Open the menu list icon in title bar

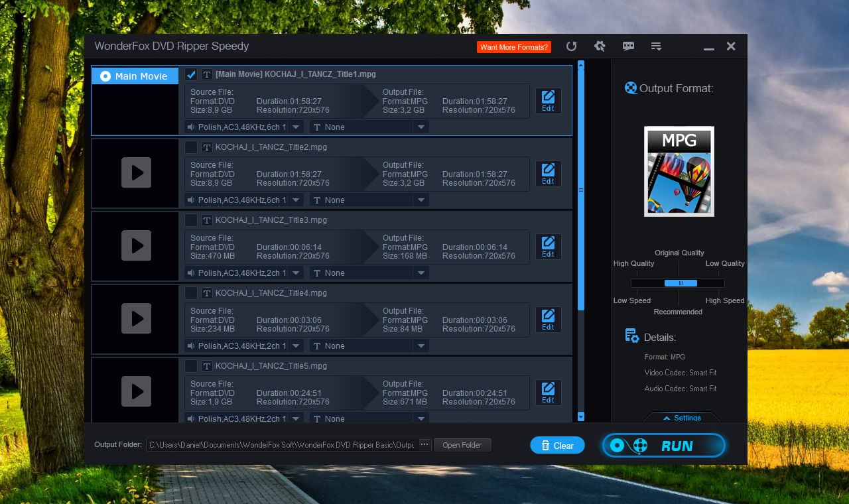click(x=657, y=46)
